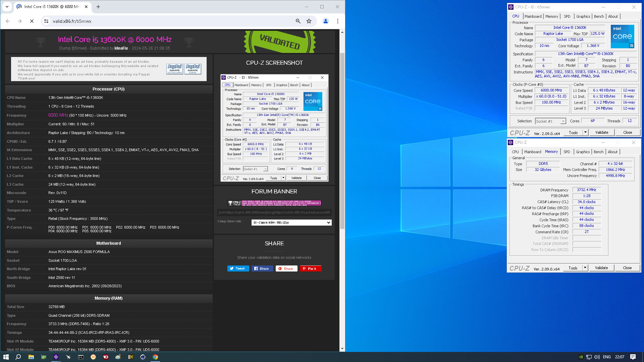The height and width of the screenshot is (362, 644).
Task: Open notification center icon
Action: (633, 357)
